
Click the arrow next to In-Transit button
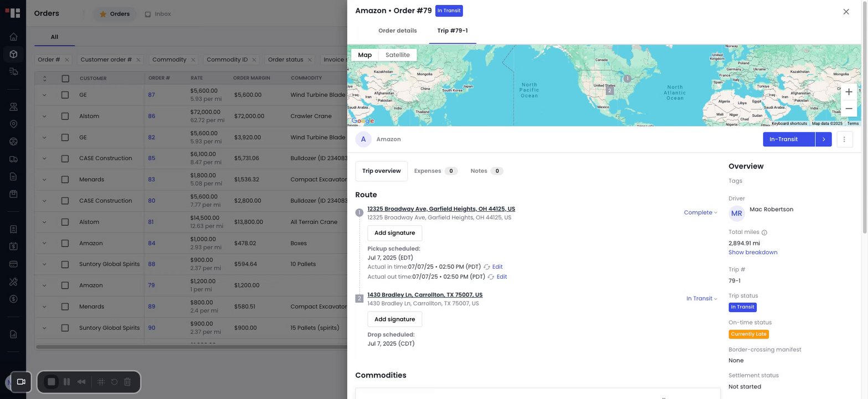824,139
